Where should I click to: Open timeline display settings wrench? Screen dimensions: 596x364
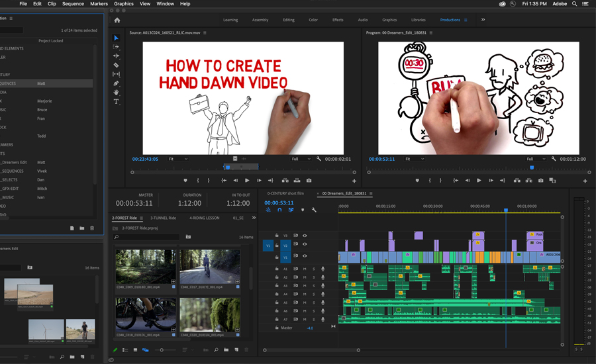click(314, 210)
